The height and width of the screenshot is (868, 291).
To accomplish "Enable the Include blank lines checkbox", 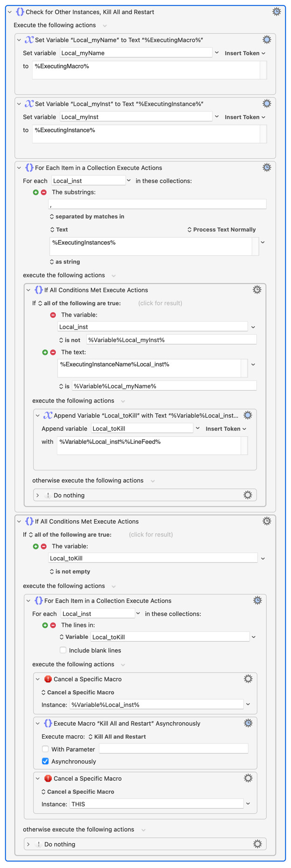I will pos(63,650).
